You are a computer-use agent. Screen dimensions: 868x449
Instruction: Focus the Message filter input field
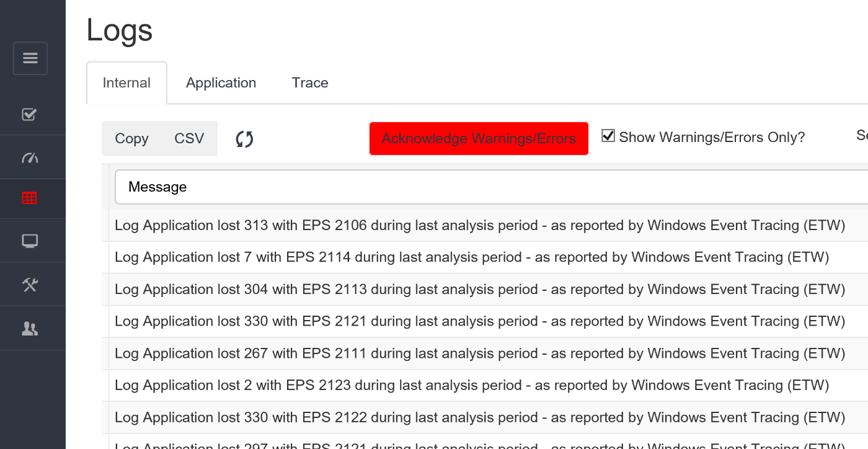[x=491, y=187]
